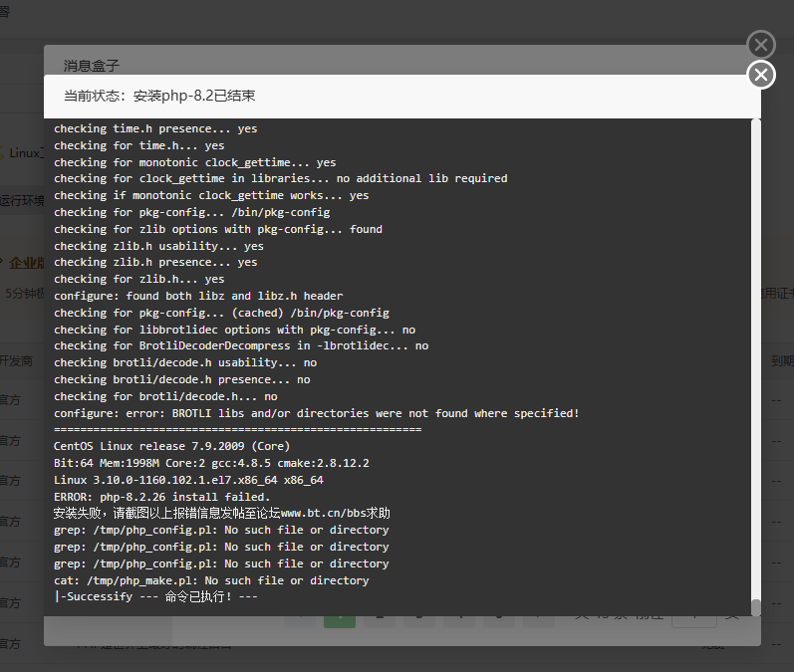Image resolution: width=794 pixels, height=672 pixels.
Task: Click the 'cat: /tmp/php_make.pl' error line
Action: point(211,580)
